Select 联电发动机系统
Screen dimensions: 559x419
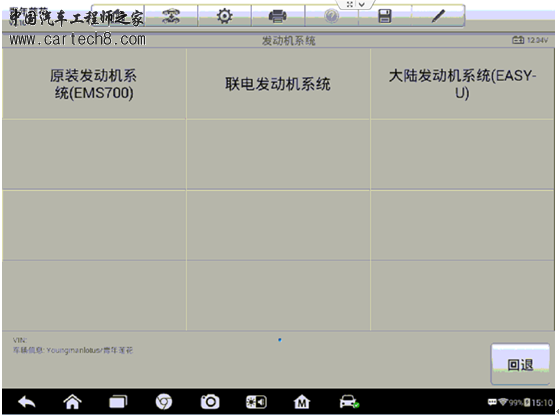coord(278,84)
